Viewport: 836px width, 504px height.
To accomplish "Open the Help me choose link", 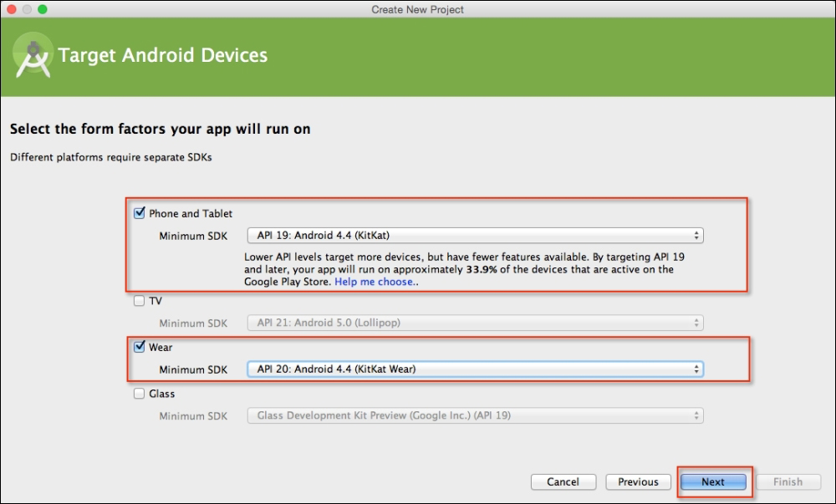I will pyautogui.click(x=374, y=282).
